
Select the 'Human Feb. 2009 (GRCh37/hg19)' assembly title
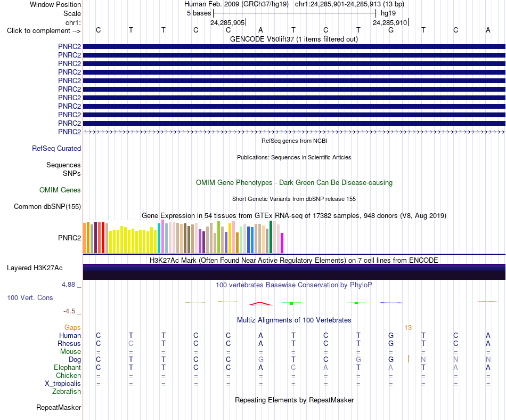coord(236,4)
